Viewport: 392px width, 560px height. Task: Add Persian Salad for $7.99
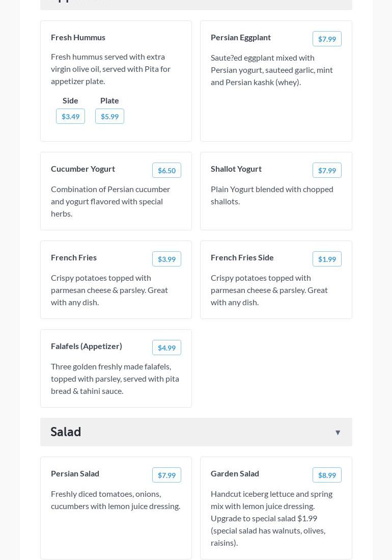pyautogui.click(x=166, y=475)
